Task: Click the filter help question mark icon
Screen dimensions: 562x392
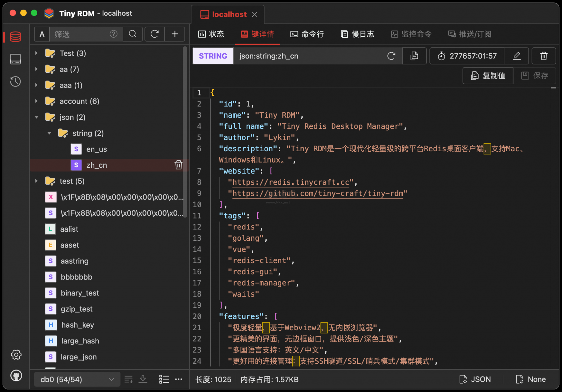Action: [x=113, y=34]
